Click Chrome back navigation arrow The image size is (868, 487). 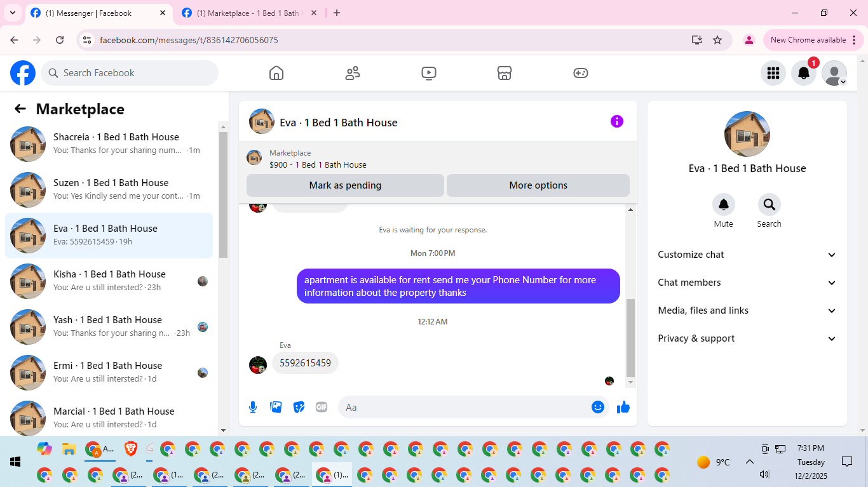(x=14, y=40)
